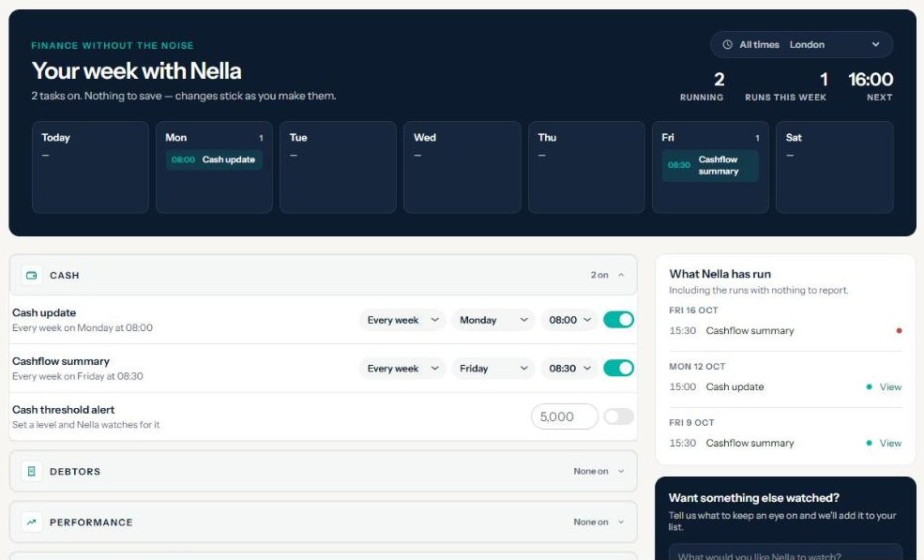Open Cash update time dropdown 08:00
Screen dimensions: 924x560
point(569,320)
